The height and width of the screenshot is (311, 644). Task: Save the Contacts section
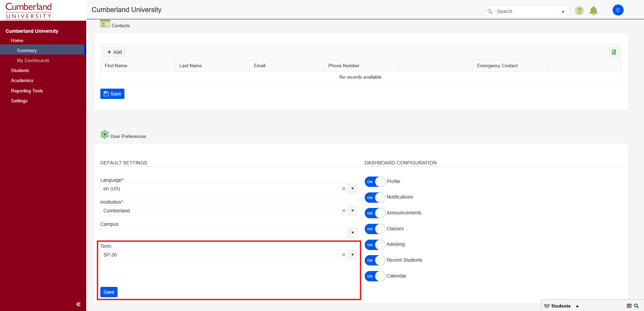[x=112, y=94]
